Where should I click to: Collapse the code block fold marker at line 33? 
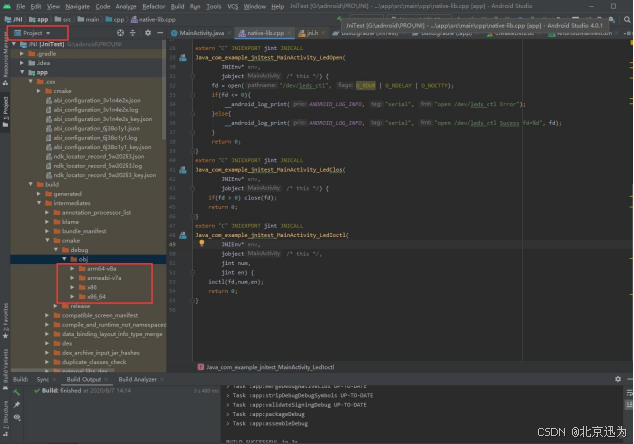[x=192, y=95]
